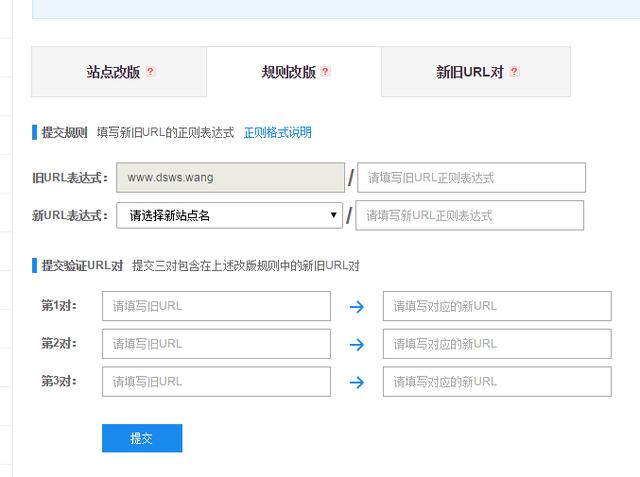Click the arrow icon in 第1对 row
The width and height of the screenshot is (640, 477).
click(356, 307)
